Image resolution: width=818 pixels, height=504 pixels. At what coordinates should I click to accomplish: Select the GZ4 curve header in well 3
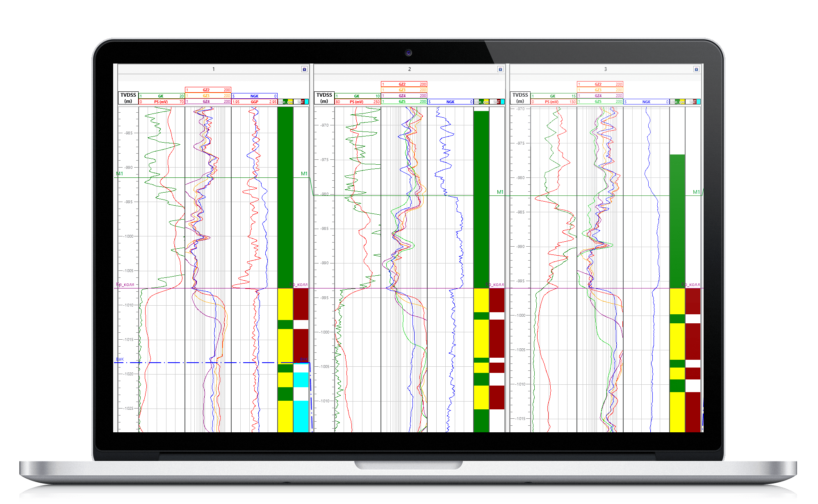600,96
